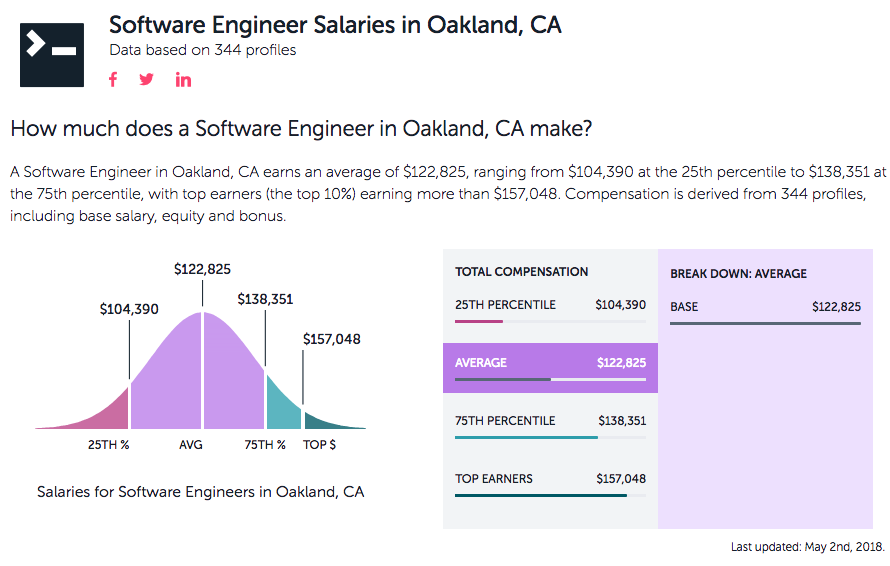Click the $122,825 label above the curve
This screenshot has width=890, height=566.
[x=202, y=270]
